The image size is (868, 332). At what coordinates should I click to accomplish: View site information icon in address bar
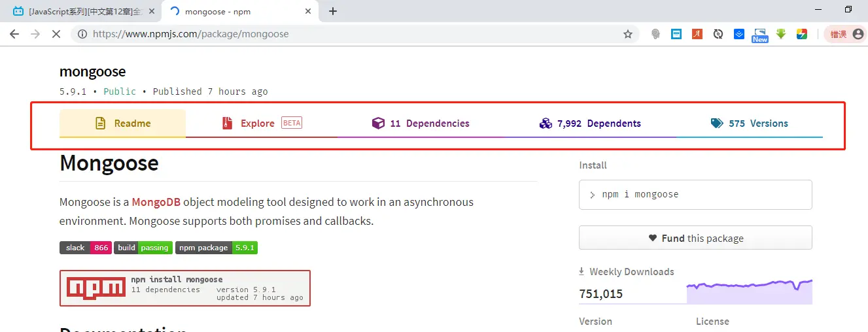coord(82,34)
